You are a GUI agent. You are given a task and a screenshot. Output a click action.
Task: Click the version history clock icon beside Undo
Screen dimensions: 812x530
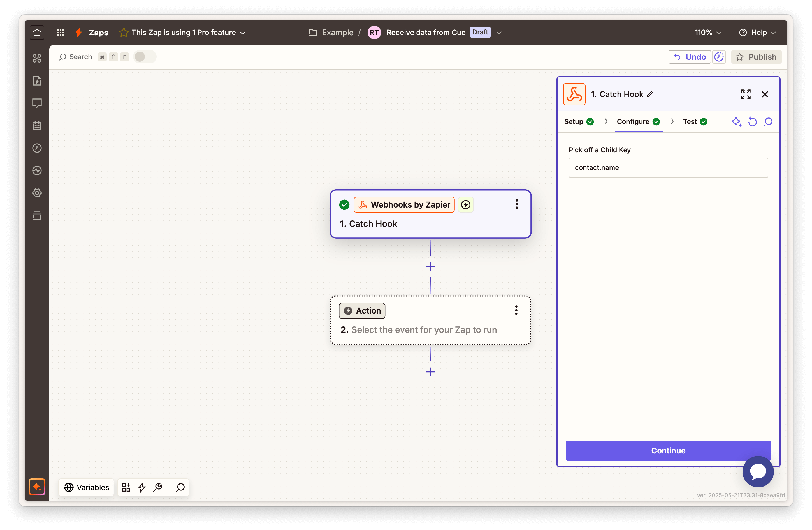pos(719,57)
